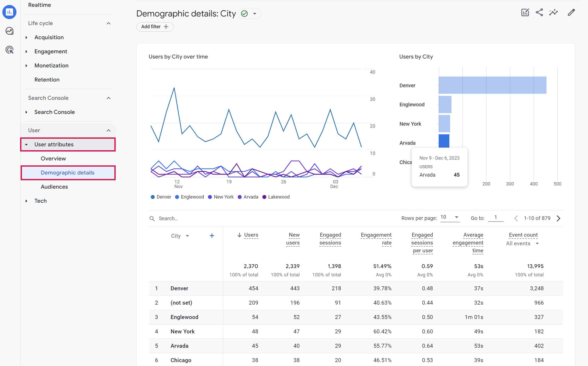Open the report status dropdown arrow
The width and height of the screenshot is (588, 366).
tap(255, 14)
